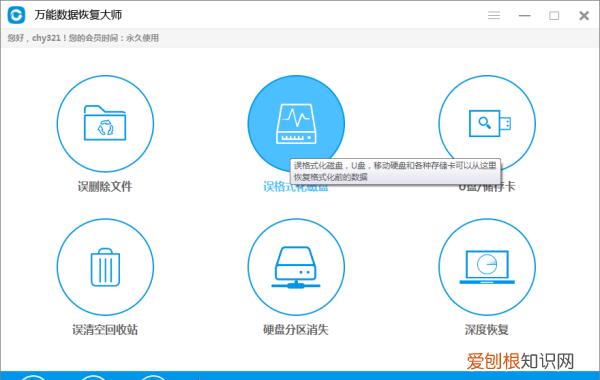Click the 误清空回收站 trash bin icon
The height and width of the screenshot is (380, 600).
(105, 267)
